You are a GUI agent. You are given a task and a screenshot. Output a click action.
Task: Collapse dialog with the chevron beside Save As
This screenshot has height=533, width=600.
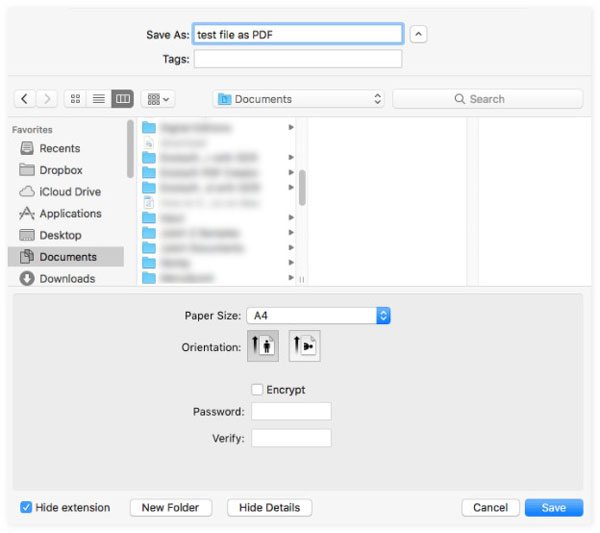click(418, 34)
